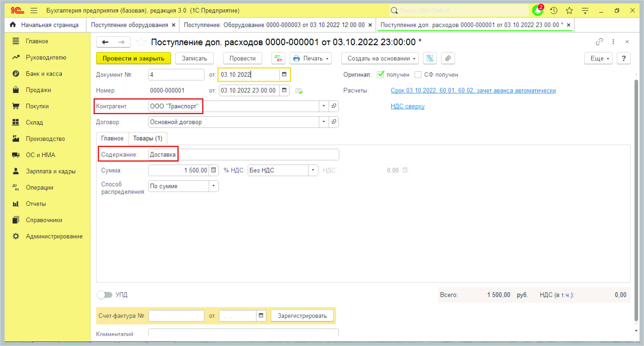Open Способ распределения dropdown list
The image size is (644, 346).
214,186
